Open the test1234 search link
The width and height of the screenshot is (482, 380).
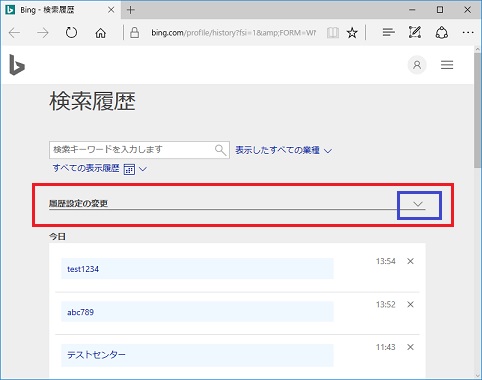[83, 269]
